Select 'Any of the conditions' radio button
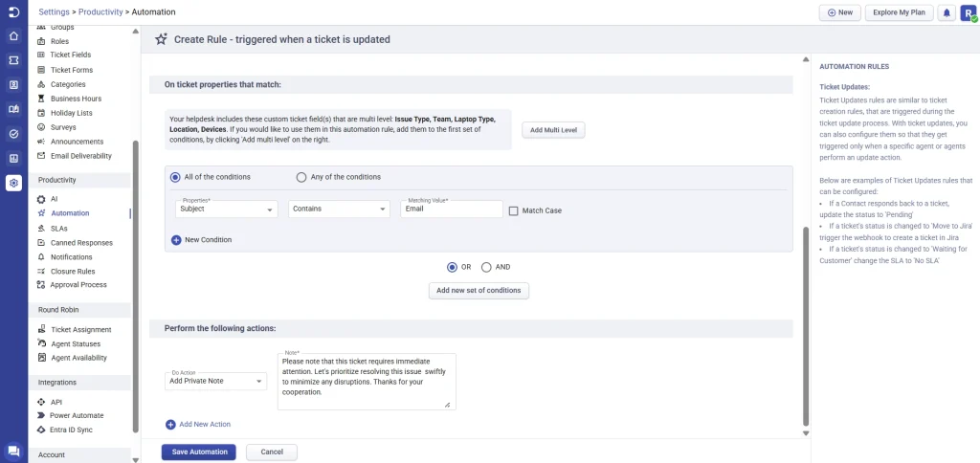 (301, 177)
